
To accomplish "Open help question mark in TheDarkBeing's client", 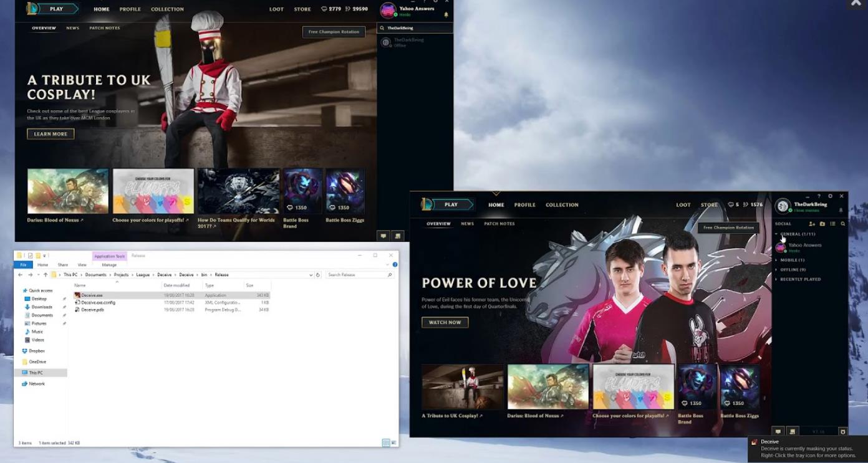I will (x=819, y=196).
